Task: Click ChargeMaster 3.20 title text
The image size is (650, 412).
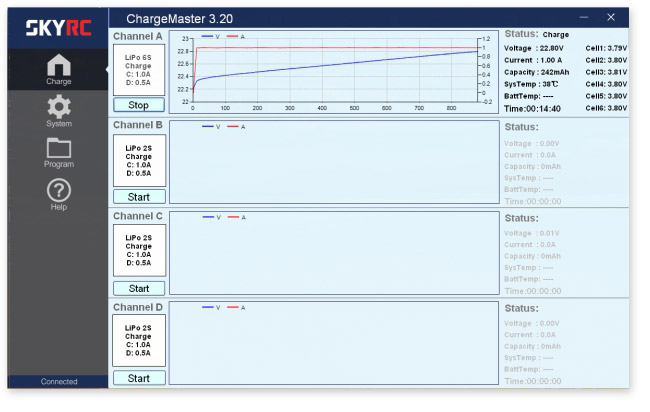Action: pos(179,19)
